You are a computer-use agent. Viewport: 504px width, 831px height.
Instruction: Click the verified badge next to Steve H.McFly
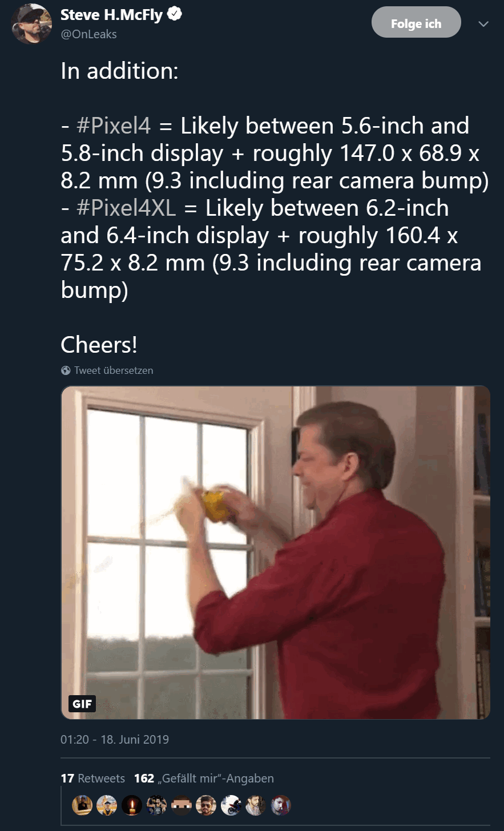click(175, 15)
